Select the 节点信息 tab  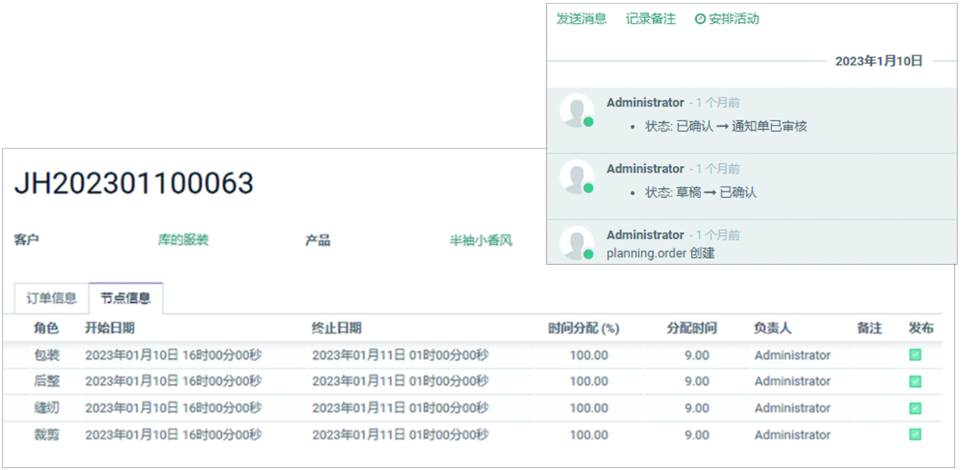tap(126, 298)
